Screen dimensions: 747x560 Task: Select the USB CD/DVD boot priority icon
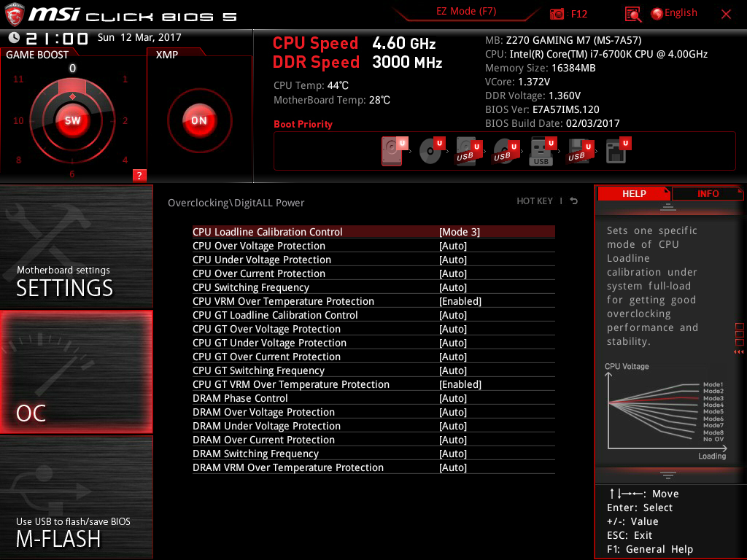[x=506, y=151]
